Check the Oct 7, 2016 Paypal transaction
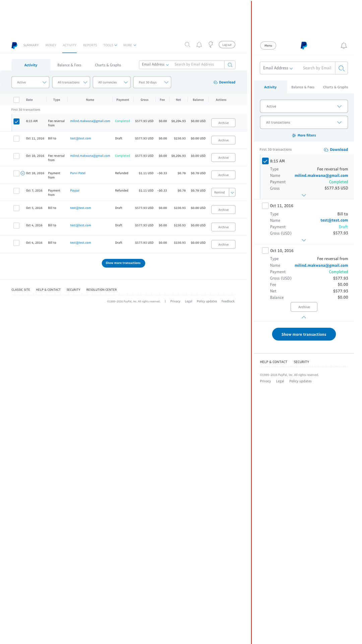The width and height of the screenshot is (362, 644). point(16,191)
